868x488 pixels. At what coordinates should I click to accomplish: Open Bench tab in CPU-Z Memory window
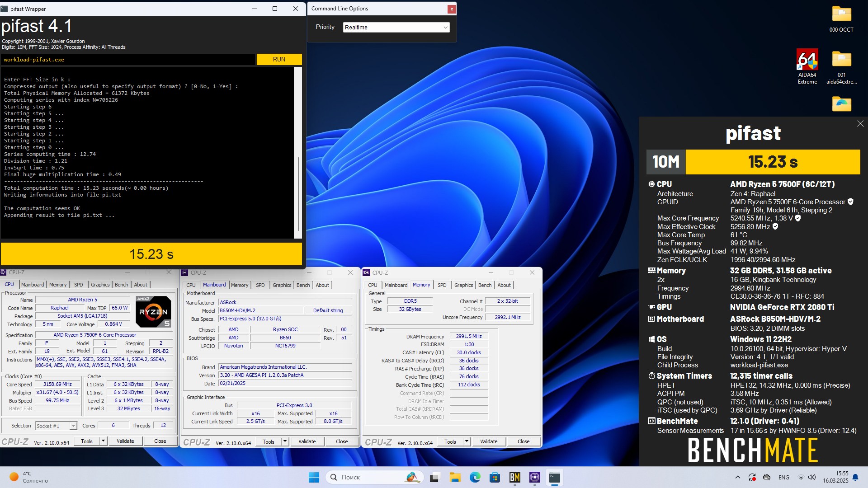pyautogui.click(x=485, y=285)
